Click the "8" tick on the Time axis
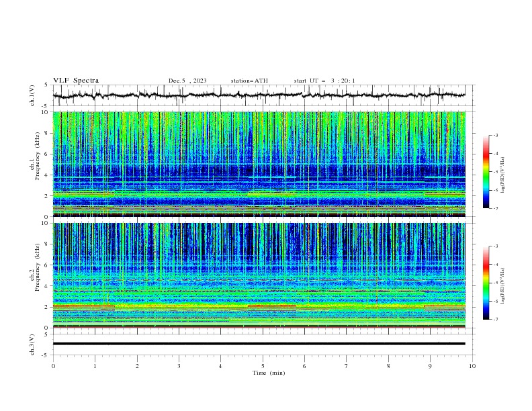The height and width of the screenshot is (411, 532). 388,366
